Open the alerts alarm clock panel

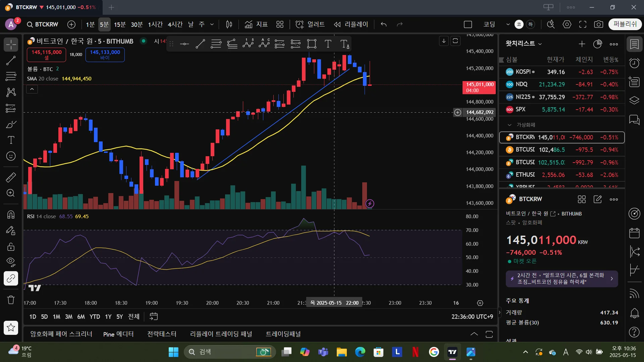(x=634, y=63)
